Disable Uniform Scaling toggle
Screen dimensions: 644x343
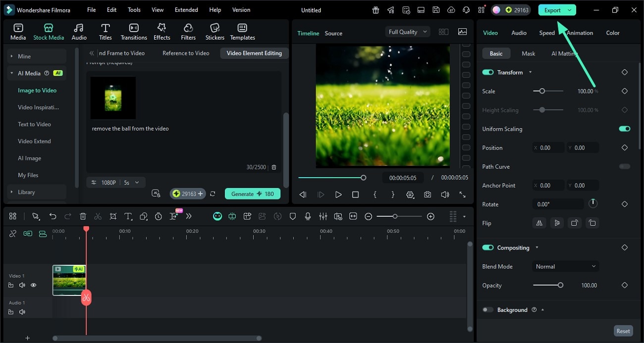(x=624, y=129)
